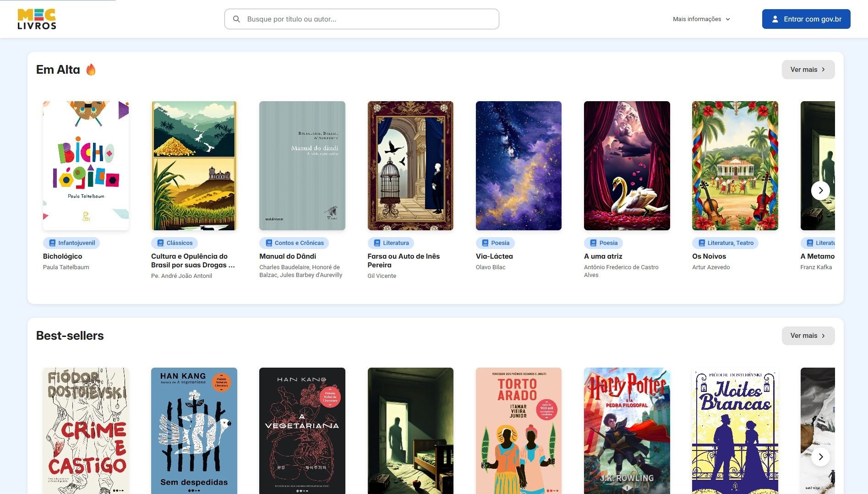868x494 pixels.
Task: Advance Best-sellers carousel with next arrow
Action: pos(820,456)
